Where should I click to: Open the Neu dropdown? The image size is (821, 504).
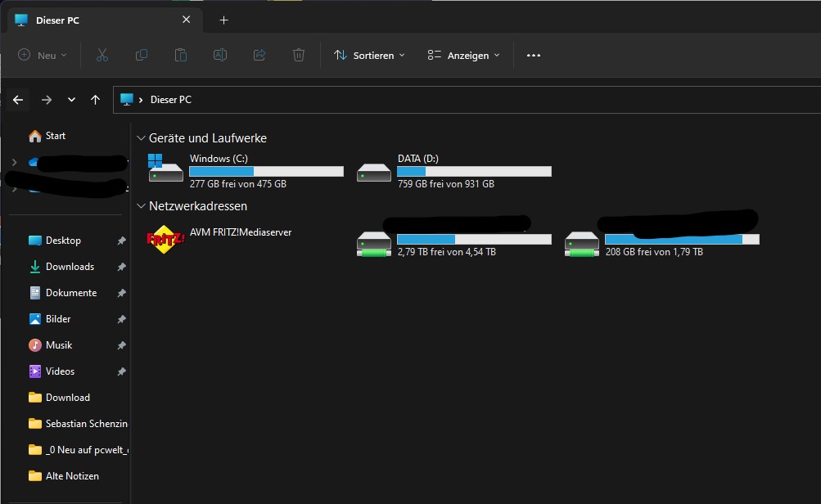43,55
